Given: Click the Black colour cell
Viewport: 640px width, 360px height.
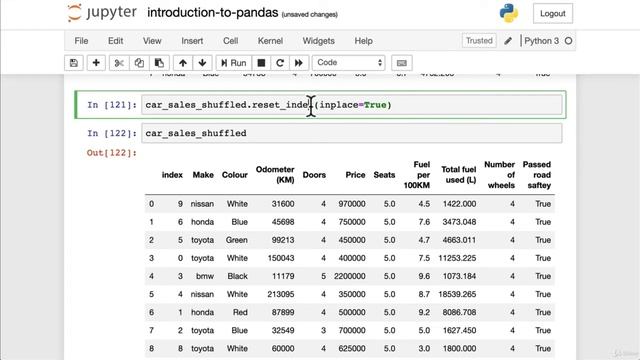Looking at the screenshot, I should [x=238, y=276].
